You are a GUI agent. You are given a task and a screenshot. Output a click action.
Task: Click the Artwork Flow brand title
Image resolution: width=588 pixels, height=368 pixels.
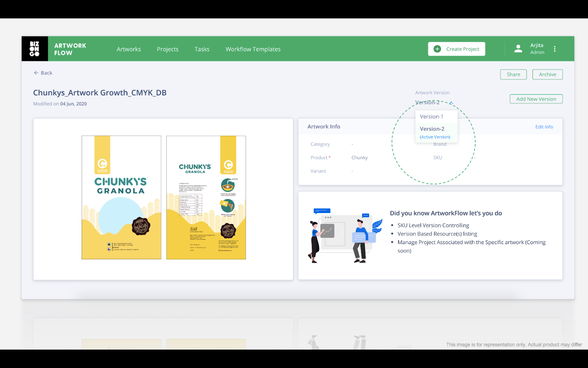point(70,49)
